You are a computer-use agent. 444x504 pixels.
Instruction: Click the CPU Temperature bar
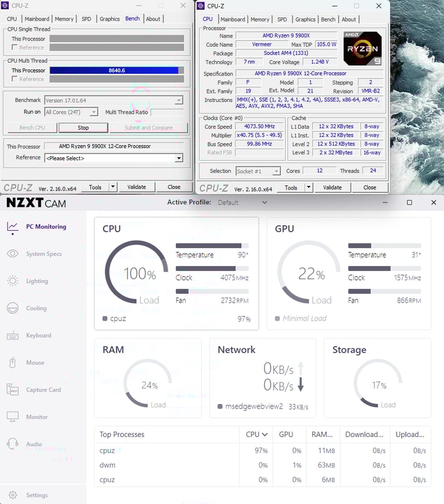(x=212, y=246)
